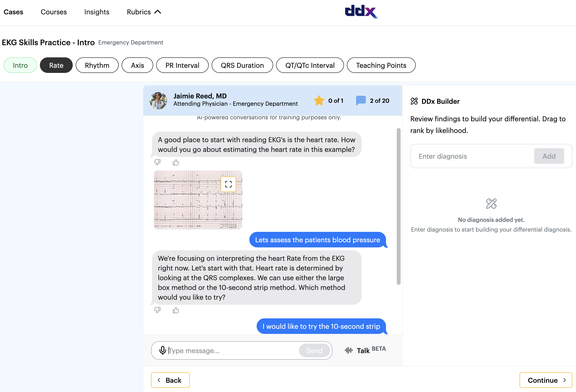Click the microphone icon in message box
This screenshot has width=576, height=392.
162,350
